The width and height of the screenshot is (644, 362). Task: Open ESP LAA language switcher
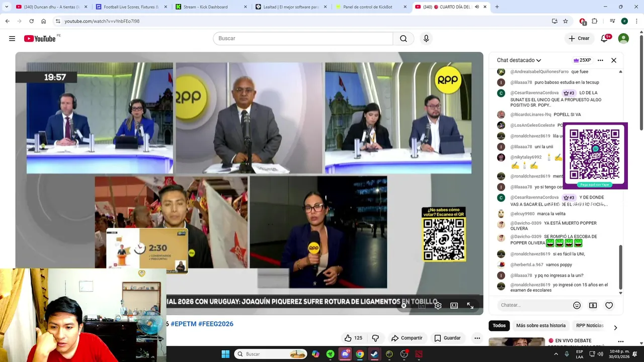580,354
